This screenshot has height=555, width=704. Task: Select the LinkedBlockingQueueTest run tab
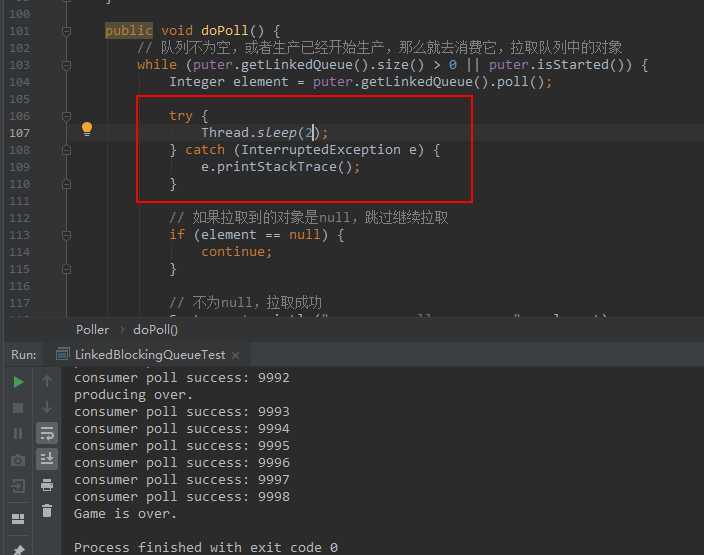coord(148,355)
